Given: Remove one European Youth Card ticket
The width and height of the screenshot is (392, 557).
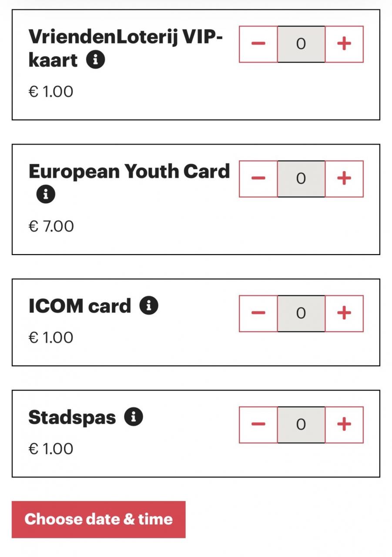Looking at the screenshot, I should (x=258, y=178).
